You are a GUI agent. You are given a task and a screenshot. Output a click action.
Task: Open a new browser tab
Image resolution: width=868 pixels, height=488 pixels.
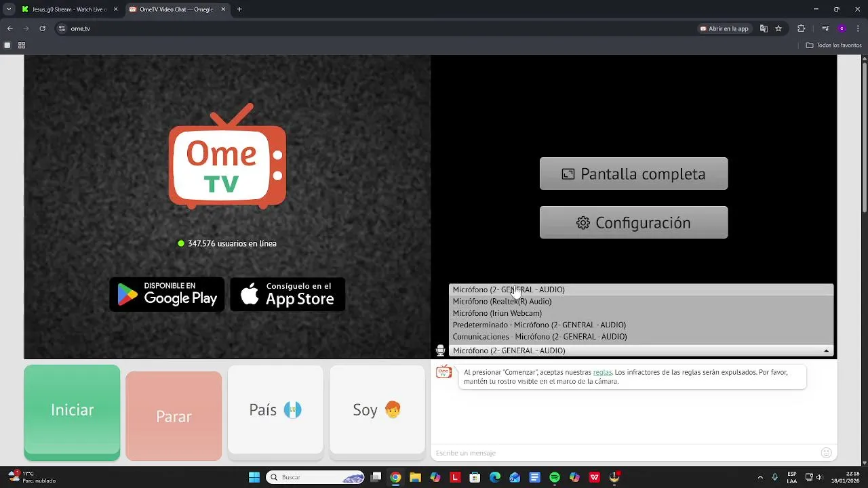point(239,9)
